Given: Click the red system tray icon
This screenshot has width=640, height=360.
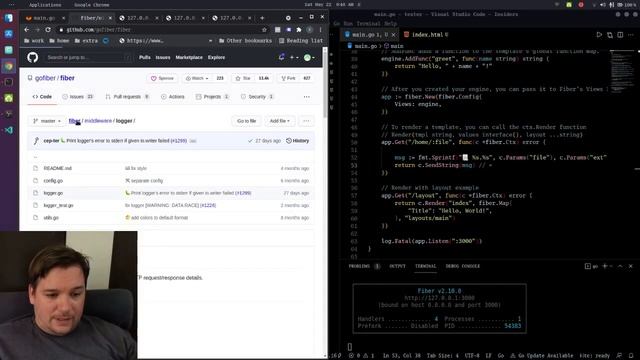Looking at the screenshot, I should click(x=581, y=5).
